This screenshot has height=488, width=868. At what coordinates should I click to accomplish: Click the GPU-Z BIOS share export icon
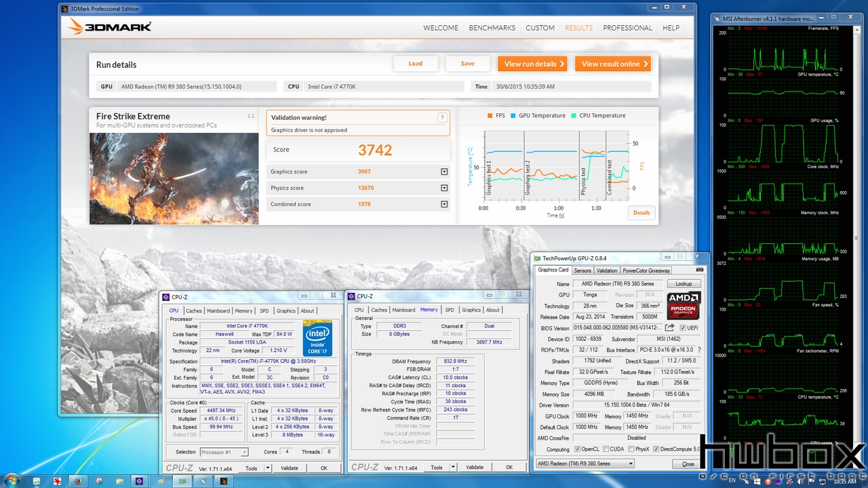point(669,327)
